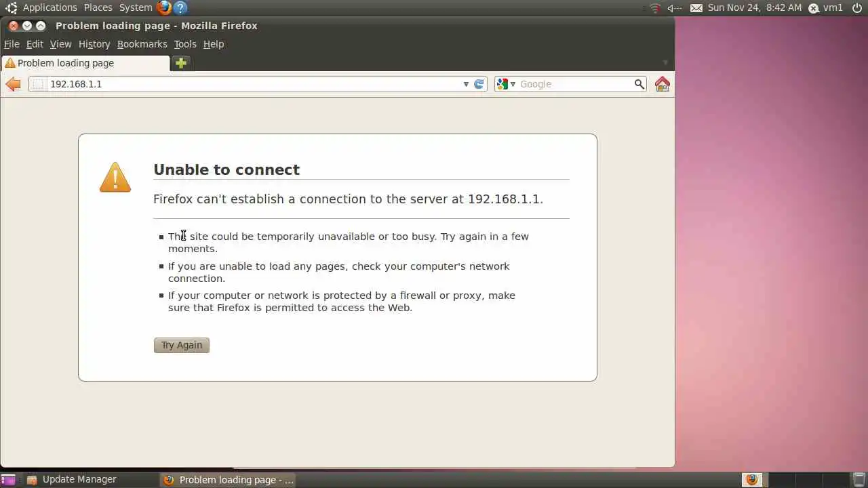The height and width of the screenshot is (488, 868).
Task: Click the search magnifier icon
Action: click(x=639, y=84)
